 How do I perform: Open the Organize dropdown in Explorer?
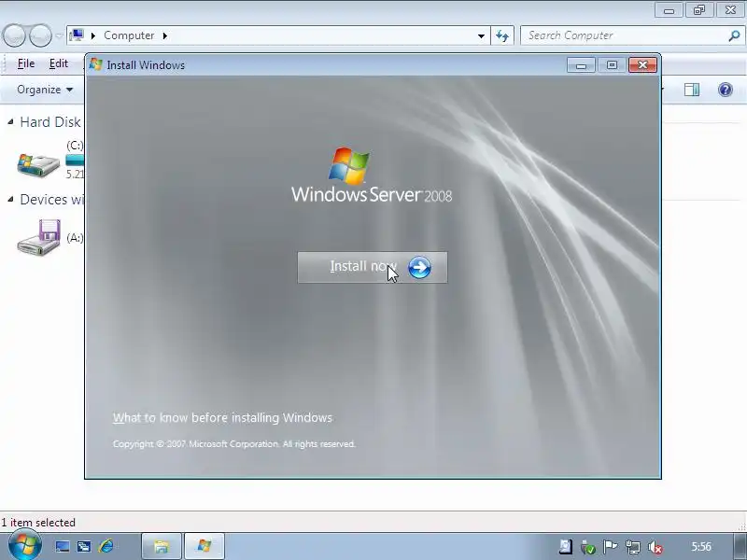click(45, 90)
